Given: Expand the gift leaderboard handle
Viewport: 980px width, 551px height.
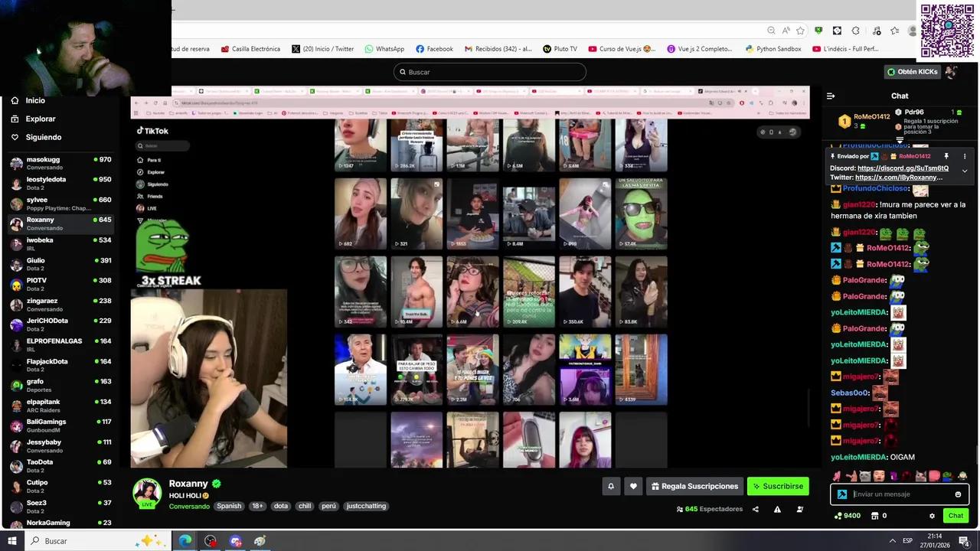Looking at the screenshot, I should pos(900,140).
